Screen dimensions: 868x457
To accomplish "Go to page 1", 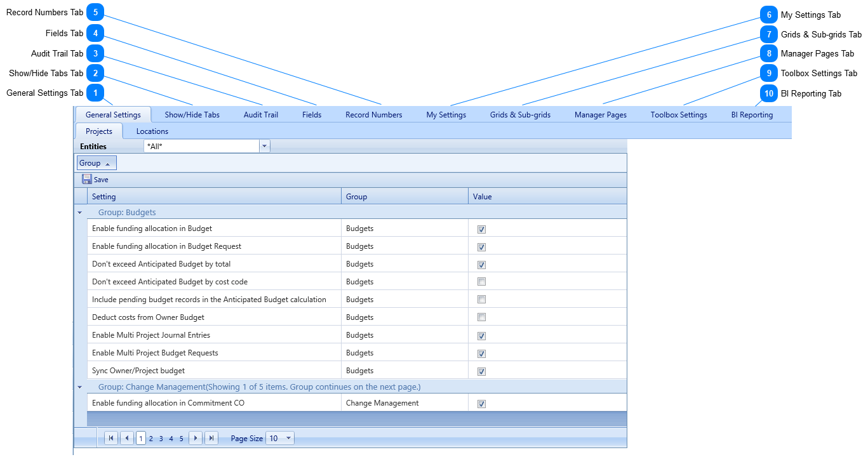I will [x=141, y=438].
